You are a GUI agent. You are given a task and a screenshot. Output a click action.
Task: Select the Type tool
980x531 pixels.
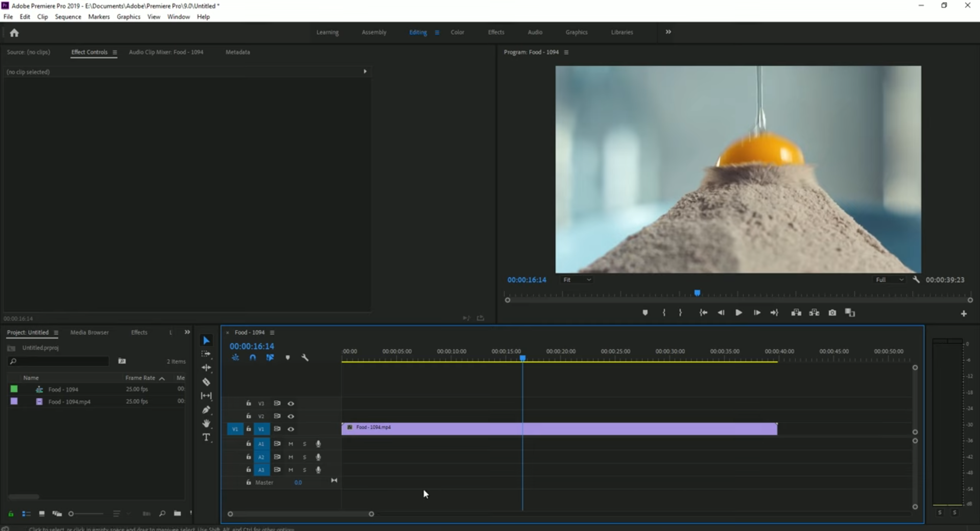coord(206,438)
